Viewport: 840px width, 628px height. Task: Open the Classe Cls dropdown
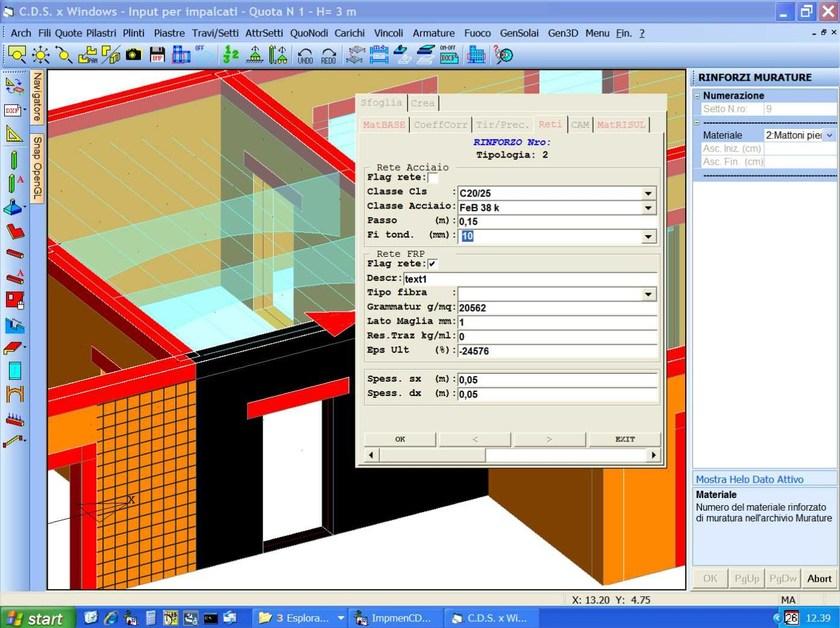[x=648, y=193]
